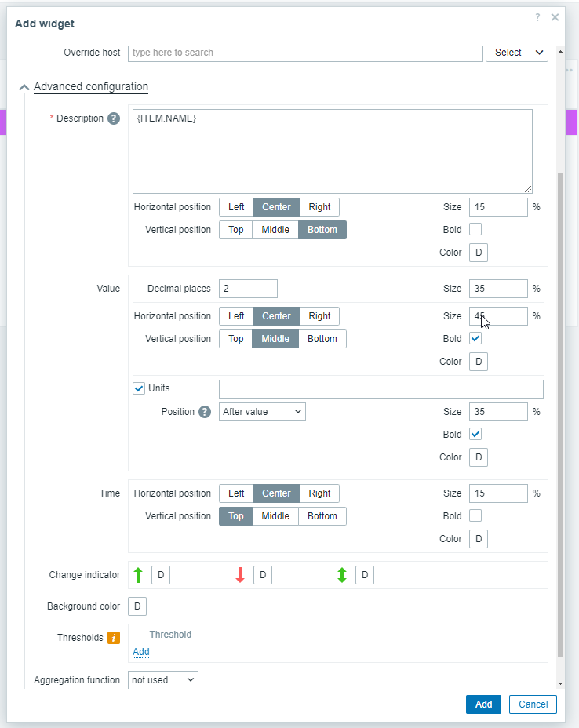Open the dialog help question mark icon
The width and height of the screenshot is (579, 728).
pyautogui.click(x=537, y=17)
